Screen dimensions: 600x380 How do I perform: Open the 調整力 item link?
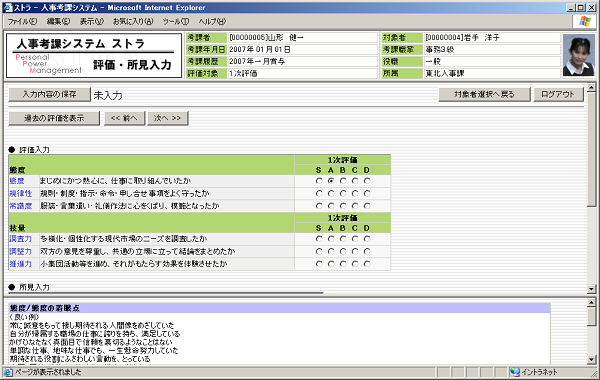(21, 251)
